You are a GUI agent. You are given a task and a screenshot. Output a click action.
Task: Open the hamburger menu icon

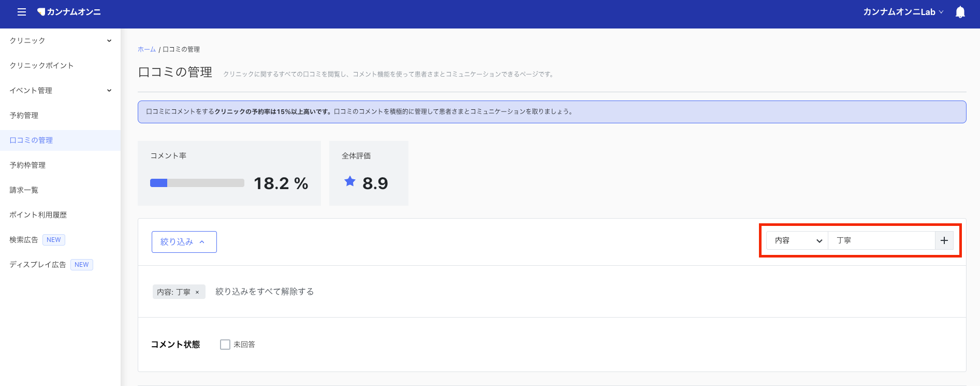22,12
